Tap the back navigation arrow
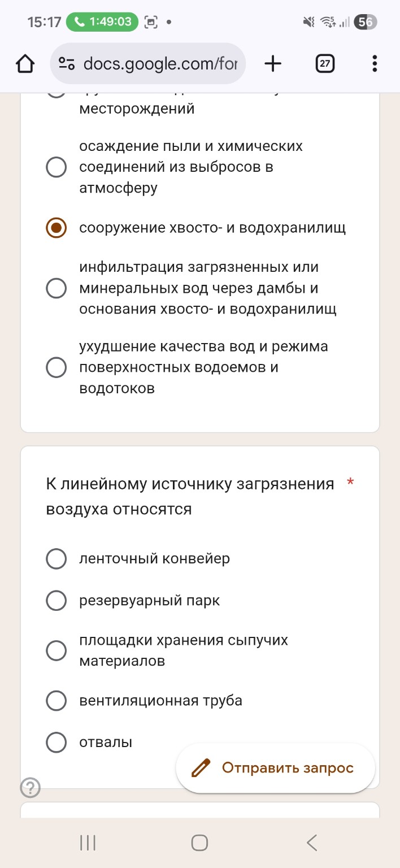 click(x=311, y=843)
